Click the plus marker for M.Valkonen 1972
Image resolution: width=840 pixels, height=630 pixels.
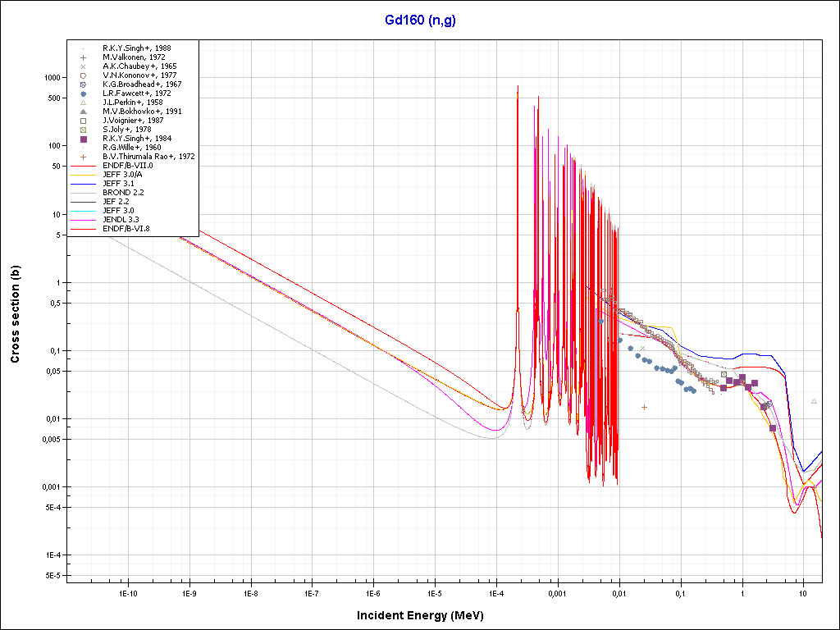coord(84,57)
